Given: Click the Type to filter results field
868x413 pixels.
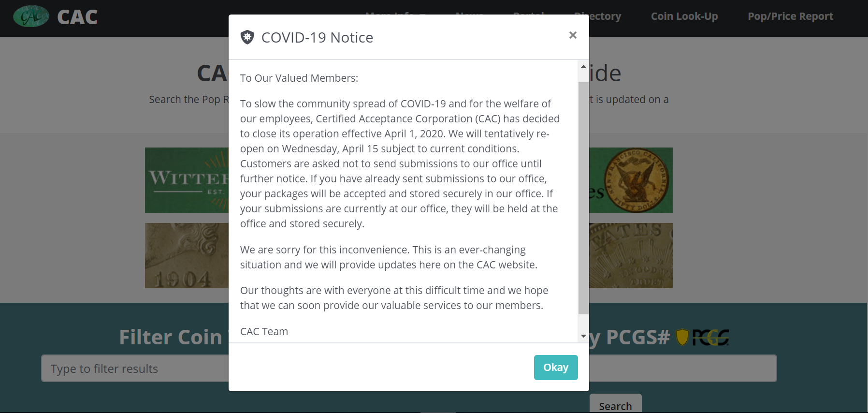Looking at the screenshot, I should pos(135,369).
